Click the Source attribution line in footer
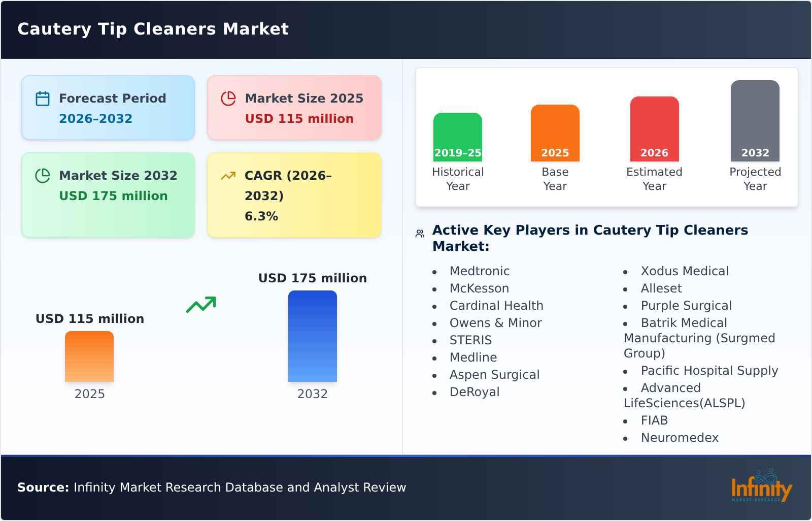The height and width of the screenshot is (521, 812). tap(212, 487)
